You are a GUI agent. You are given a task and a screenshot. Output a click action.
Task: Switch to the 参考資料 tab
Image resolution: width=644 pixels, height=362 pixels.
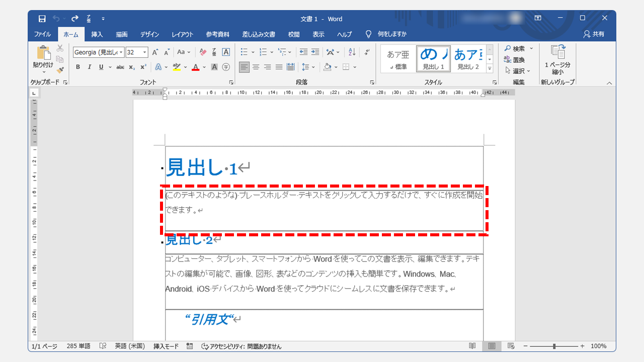tap(217, 34)
